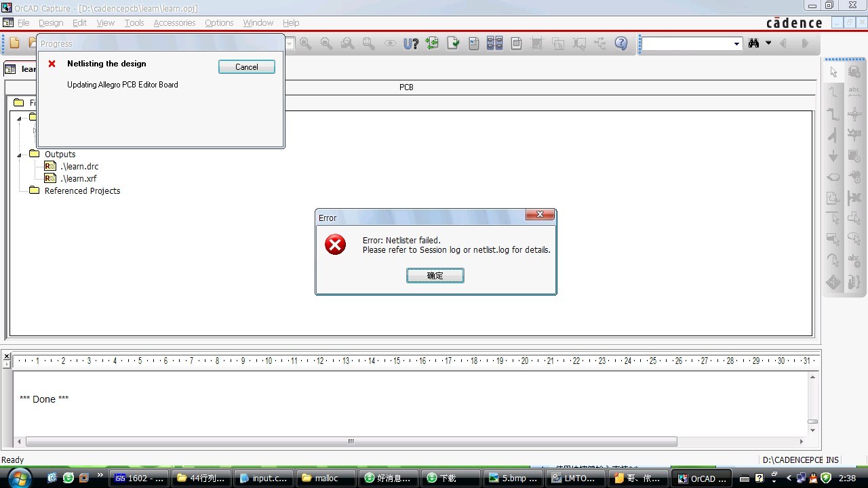Open the Find options arrow beside binoculars
This screenshot has height=488, width=868.
click(x=768, y=43)
